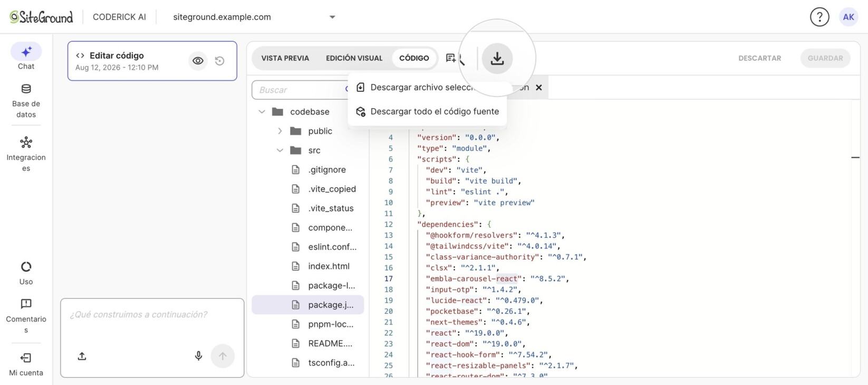Screen dimensions: 868x385
Task: Switch to EDICIÓN VISUAL tab
Action: pos(354,58)
